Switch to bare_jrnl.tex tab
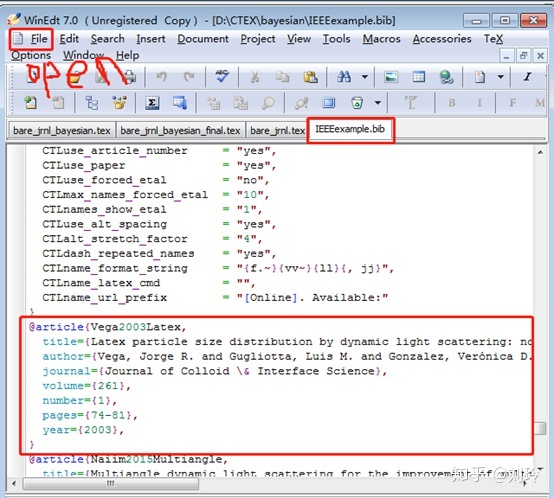The image size is (554, 498). pyautogui.click(x=277, y=131)
